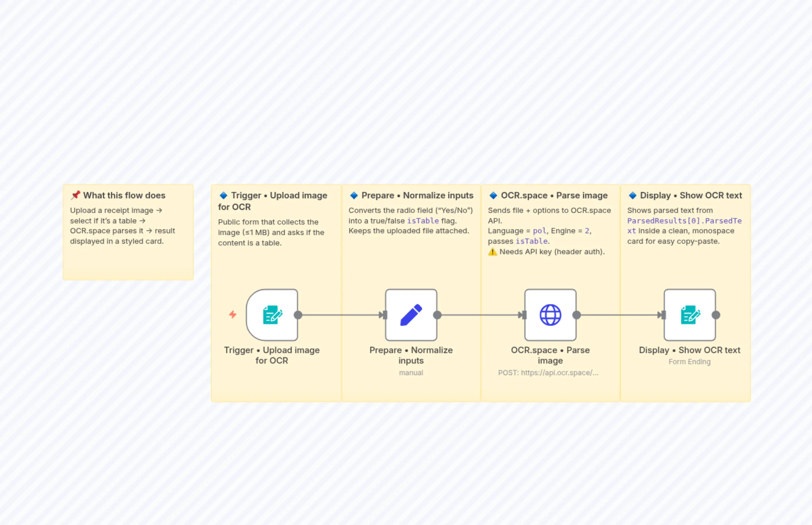Click the Display Show OCR text node icon
Screen dimensions: 812x525
coord(689,315)
